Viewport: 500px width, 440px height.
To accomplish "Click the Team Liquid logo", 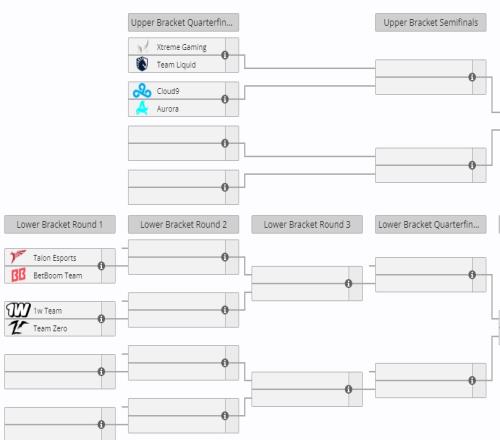I will point(142,64).
